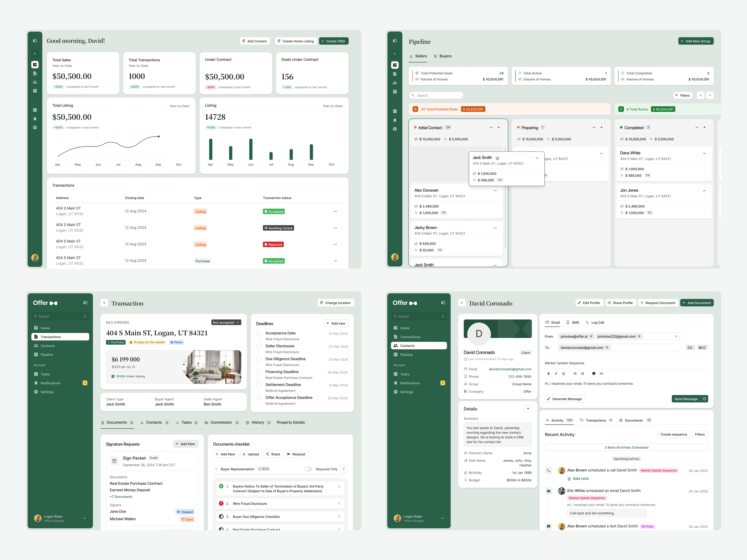This screenshot has width=747, height=560.
Task: Click the insert link icon in email editor
Action: pos(601,374)
